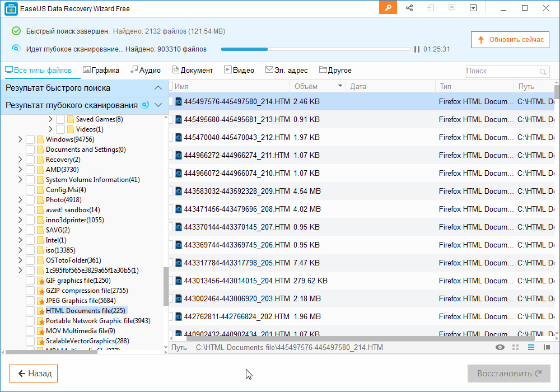This screenshot has width=560, height=392.
Task: Click the Восстановить button
Action: (x=509, y=374)
